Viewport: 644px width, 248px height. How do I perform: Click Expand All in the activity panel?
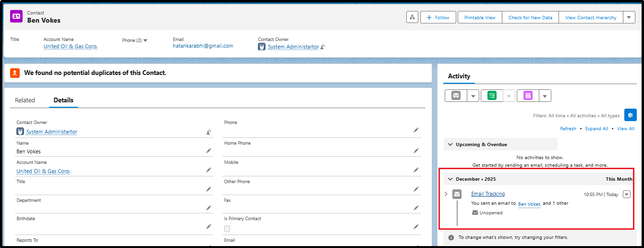tap(596, 129)
